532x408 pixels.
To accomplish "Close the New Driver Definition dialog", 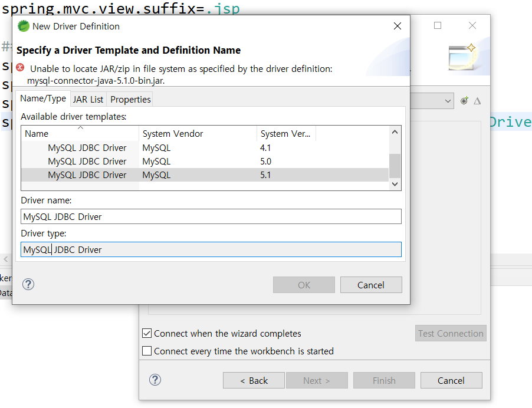I will [x=398, y=26].
